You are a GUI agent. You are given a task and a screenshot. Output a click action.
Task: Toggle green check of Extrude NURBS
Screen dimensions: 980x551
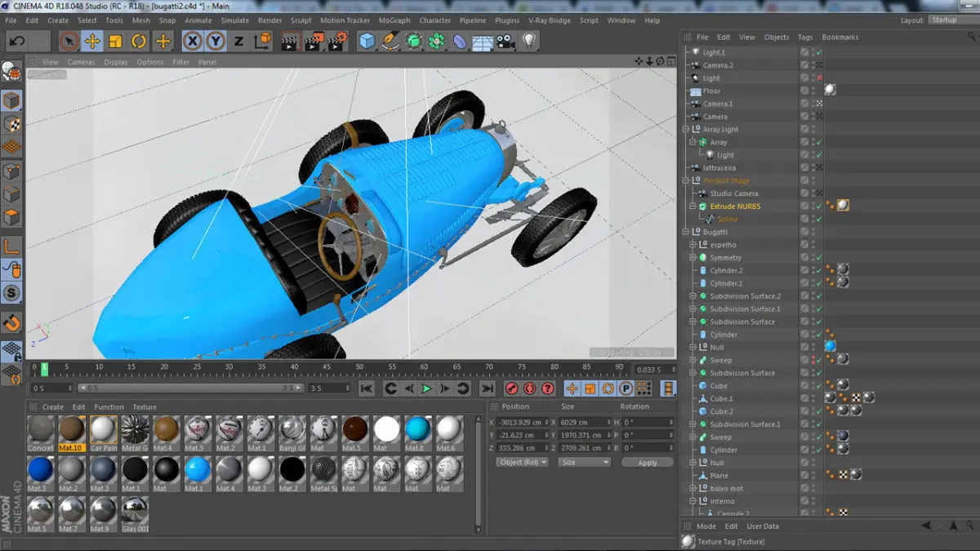coord(818,207)
